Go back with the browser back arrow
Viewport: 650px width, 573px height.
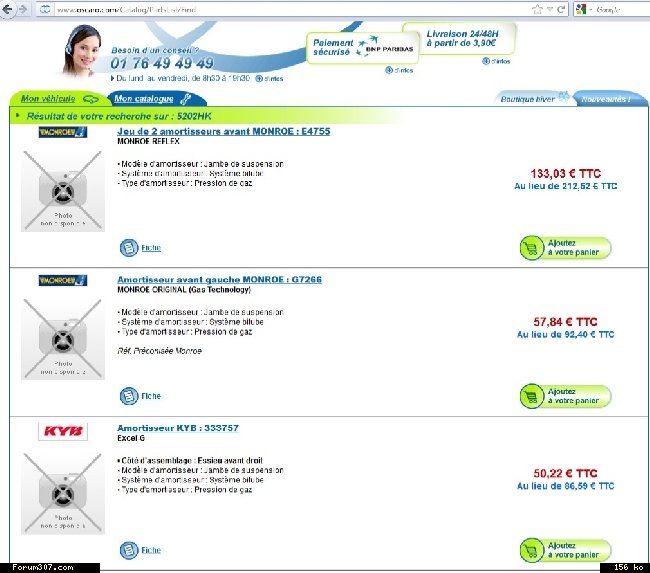7,9
